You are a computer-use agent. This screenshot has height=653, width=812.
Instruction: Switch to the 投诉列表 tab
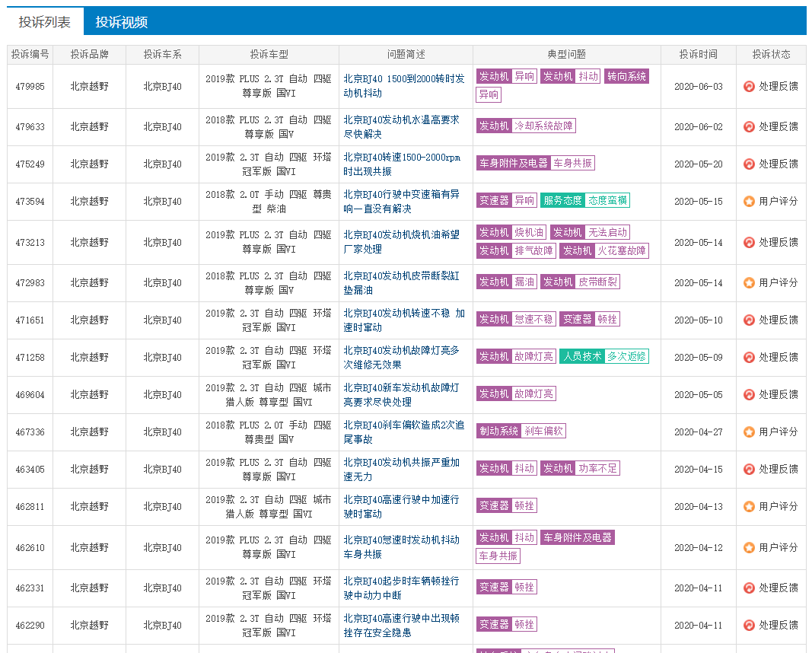[x=45, y=22]
